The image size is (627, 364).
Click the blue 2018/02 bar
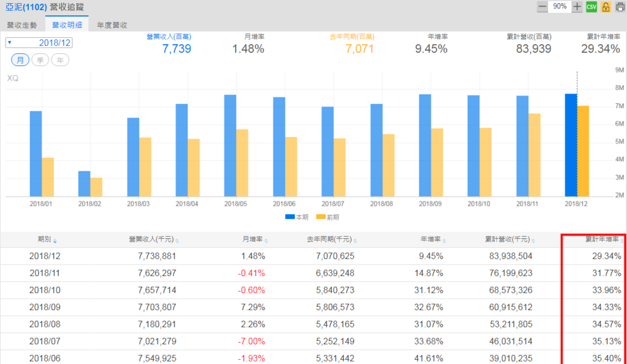coord(84,184)
